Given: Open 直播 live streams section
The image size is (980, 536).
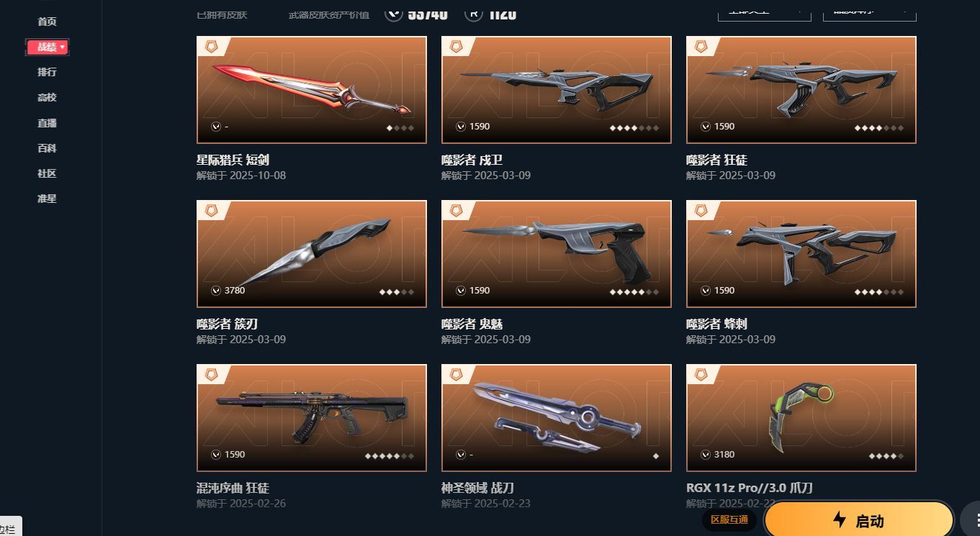Looking at the screenshot, I should tap(47, 123).
